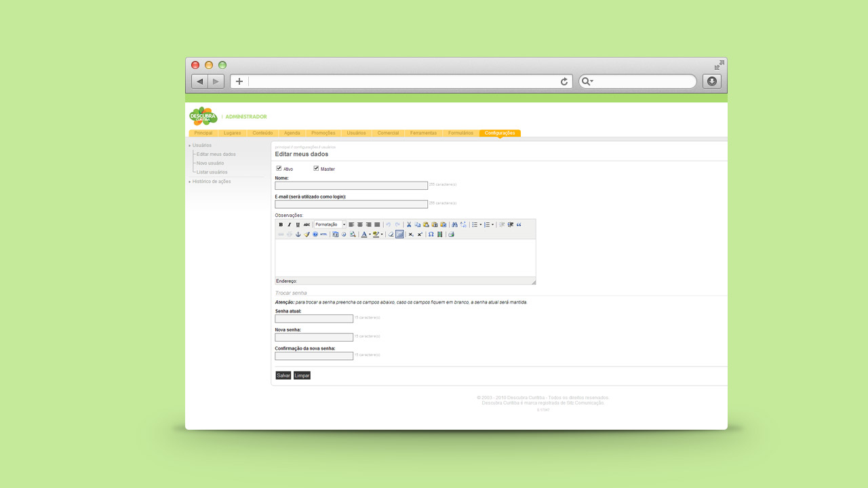The width and height of the screenshot is (868, 488).
Task: Open the browser search engine dropdown
Action: [x=588, y=81]
